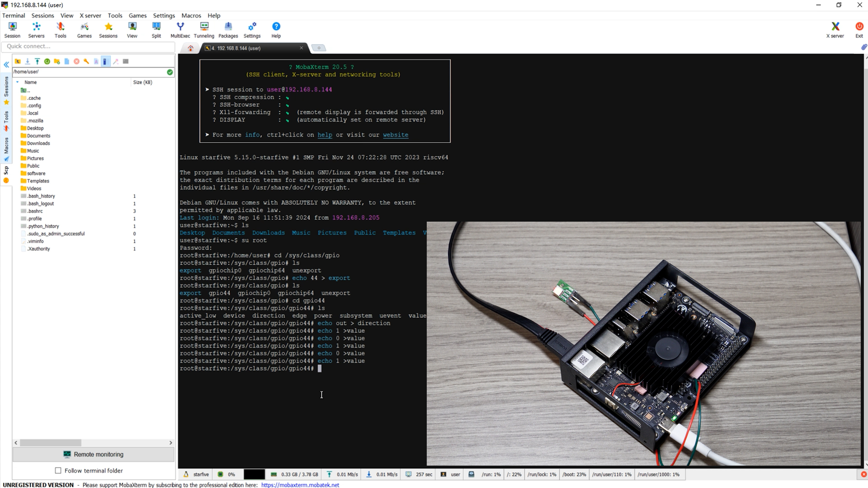Viewport: 868px width, 488px height.
Task: Open the Macros menu
Action: tap(191, 16)
